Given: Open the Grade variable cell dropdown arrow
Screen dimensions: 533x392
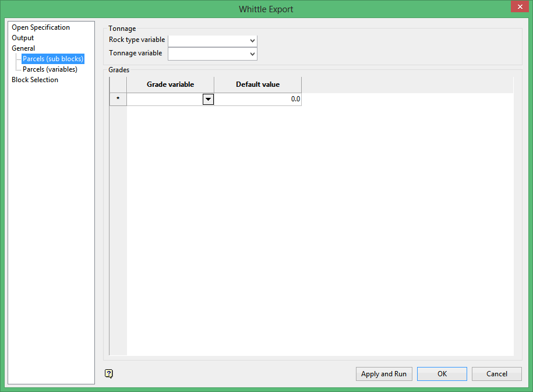Looking at the screenshot, I should [208, 99].
